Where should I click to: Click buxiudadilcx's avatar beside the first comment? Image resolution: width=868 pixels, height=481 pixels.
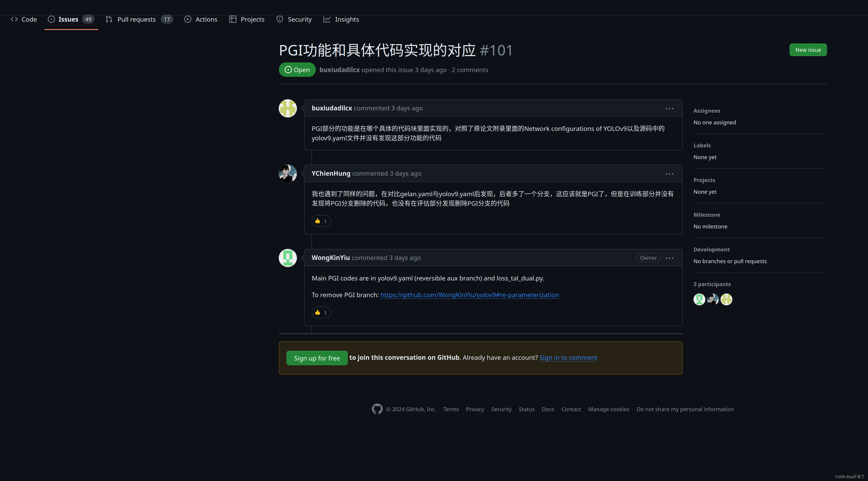pyautogui.click(x=287, y=108)
